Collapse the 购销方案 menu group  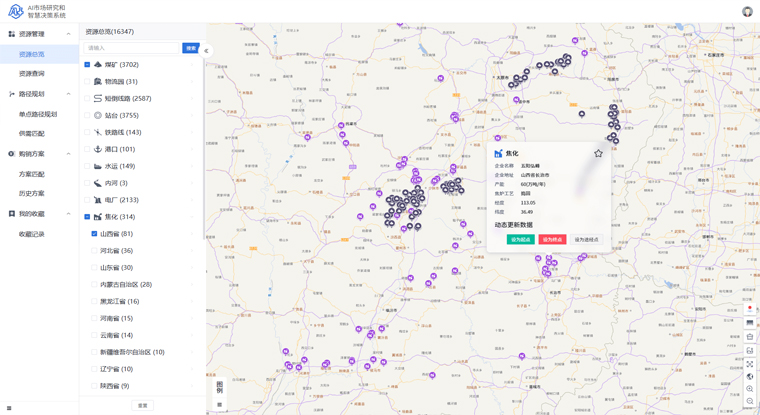click(69, 154)
